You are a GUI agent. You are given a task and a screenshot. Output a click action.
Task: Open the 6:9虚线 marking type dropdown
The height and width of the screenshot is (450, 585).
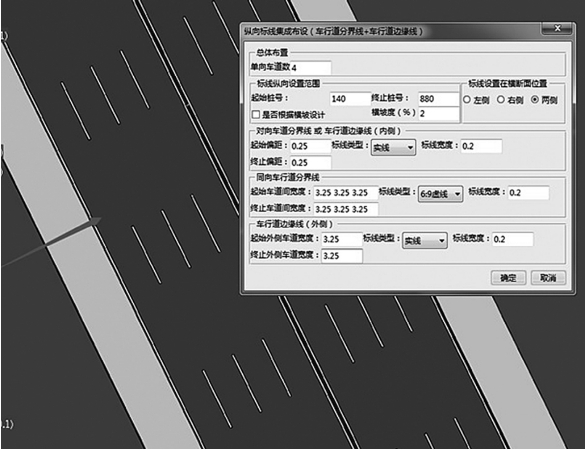coord(440,194)
